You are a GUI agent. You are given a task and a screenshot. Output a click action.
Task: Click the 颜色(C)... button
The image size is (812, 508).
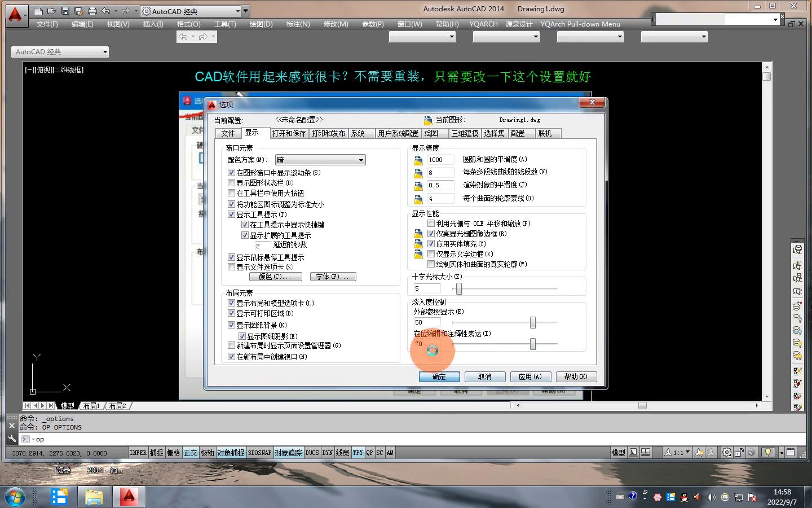tap(275, 277)
